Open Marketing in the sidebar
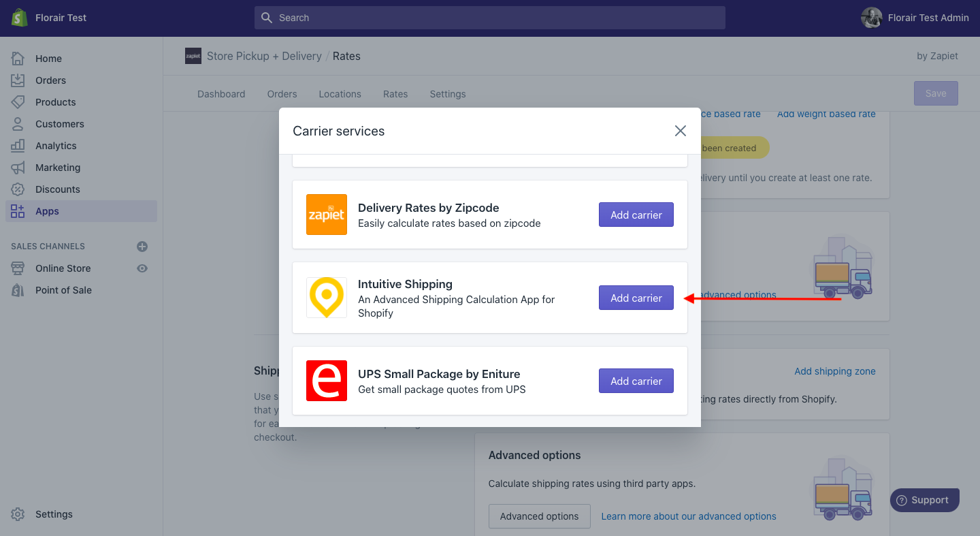 tap(58, 168)
